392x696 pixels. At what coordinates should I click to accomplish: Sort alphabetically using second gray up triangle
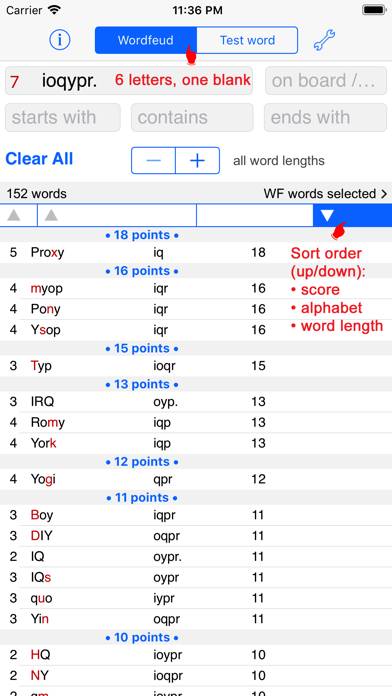click(51, 216)
